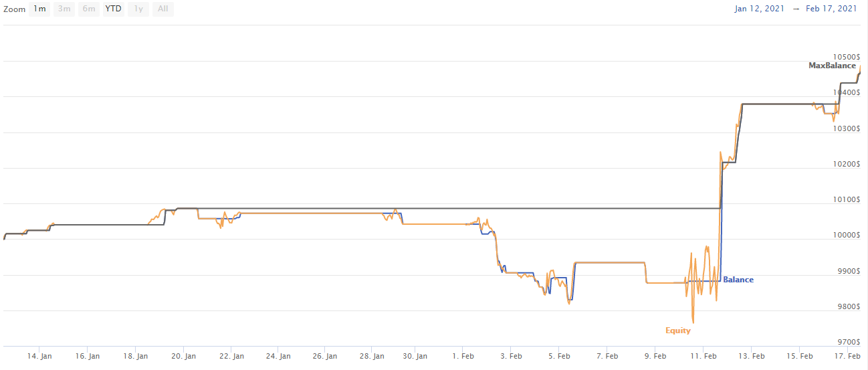Screen dimensions: 868x370
Task: Click the 11. Feb axis date label
Action: point(703,356)
